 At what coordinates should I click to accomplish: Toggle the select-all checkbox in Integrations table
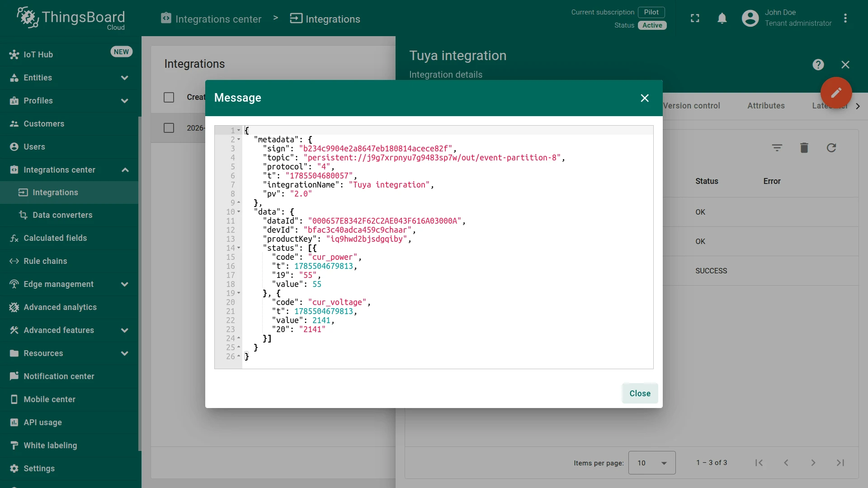point(169,97)
